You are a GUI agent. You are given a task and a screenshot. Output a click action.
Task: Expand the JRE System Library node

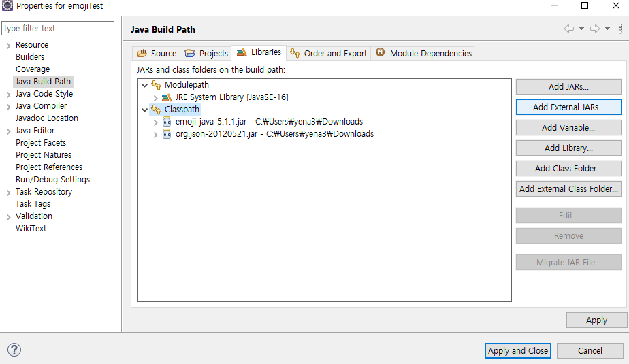(x=156, y=98)
